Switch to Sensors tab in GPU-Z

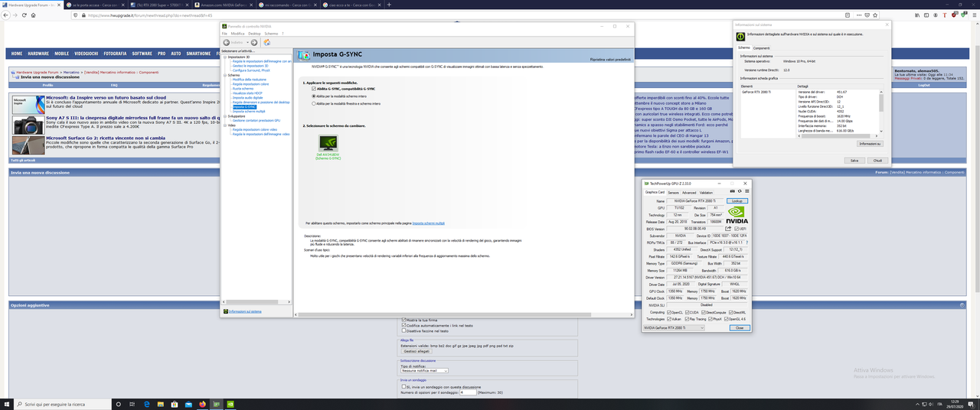coord(673,193)
